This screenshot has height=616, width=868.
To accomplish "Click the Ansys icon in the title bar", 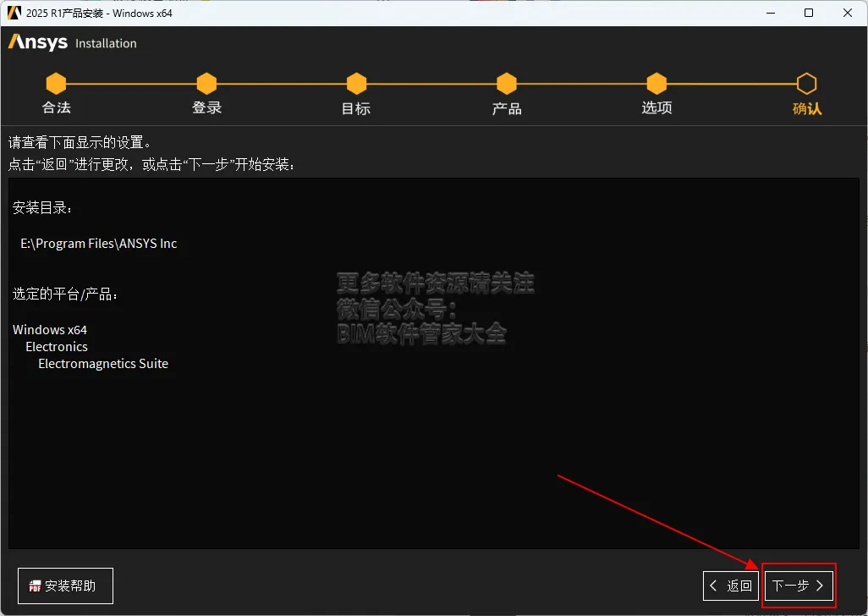I will tap(14, 13).
